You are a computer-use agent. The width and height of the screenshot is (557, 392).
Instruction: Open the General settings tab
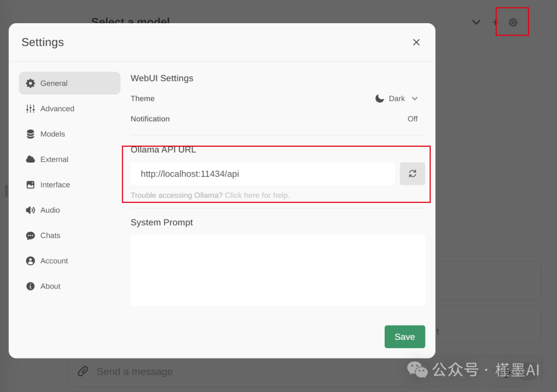(70, 83)
